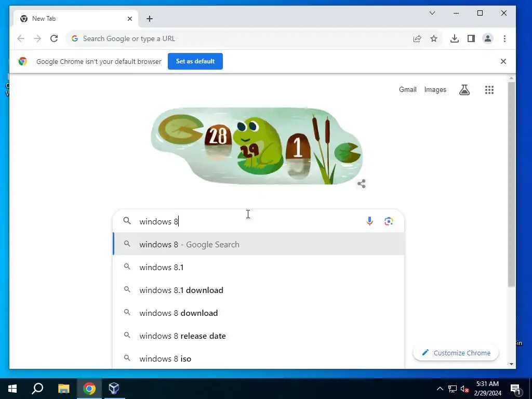
Task: Open Images link
Action: [435, 89]
